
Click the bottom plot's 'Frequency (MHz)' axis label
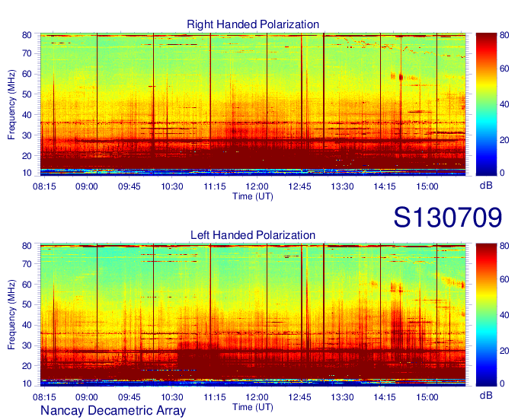click(x=11, y=315)
